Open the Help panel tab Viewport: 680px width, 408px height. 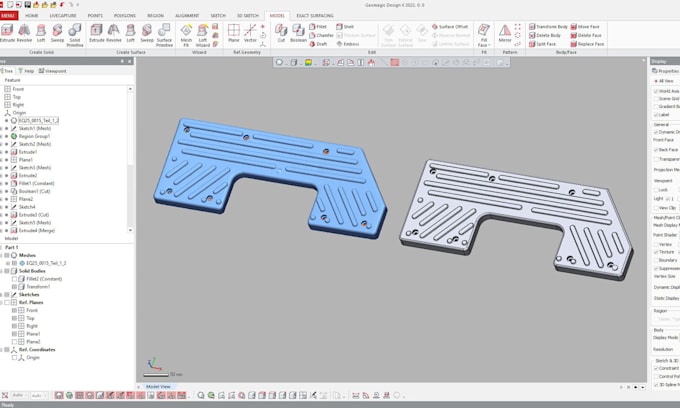click(26, 71)
